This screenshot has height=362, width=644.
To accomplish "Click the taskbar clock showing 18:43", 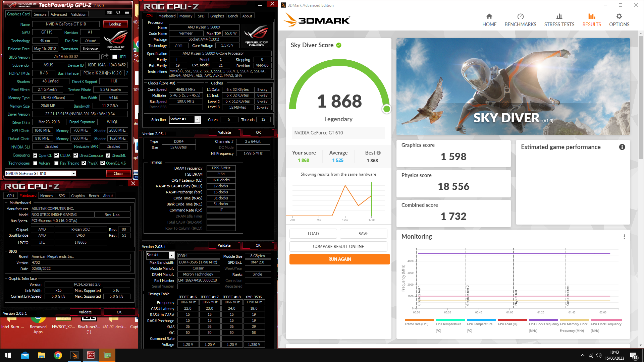I will click(x=614, y=355).
